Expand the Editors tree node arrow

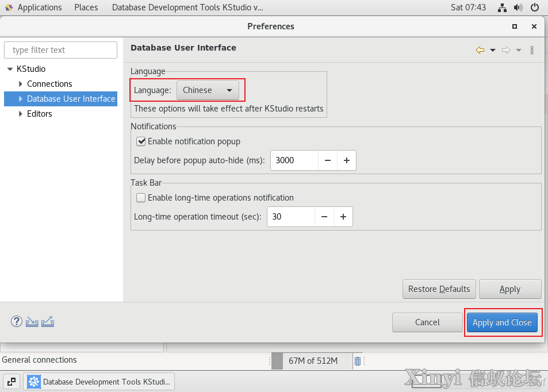(x=20, y=114)
